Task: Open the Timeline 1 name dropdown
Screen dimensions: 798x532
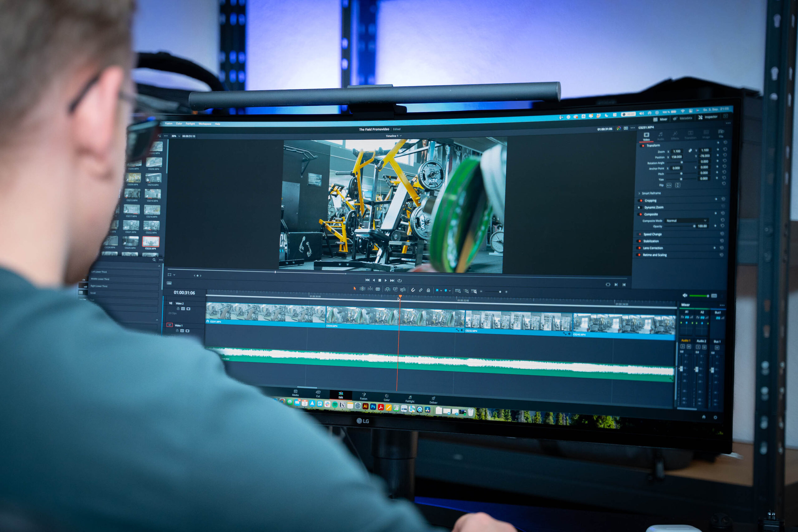Action: tap(394, 136)
